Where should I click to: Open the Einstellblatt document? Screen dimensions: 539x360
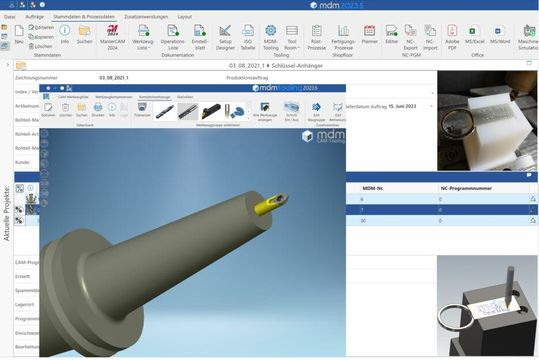pyautogui.click(x=200, y=37)
